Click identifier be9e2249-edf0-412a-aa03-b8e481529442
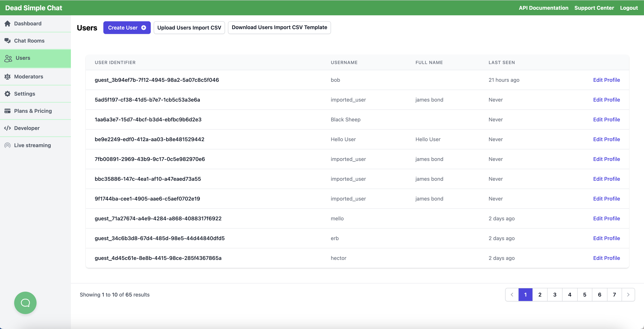644x329 pixels. [149, 139]
